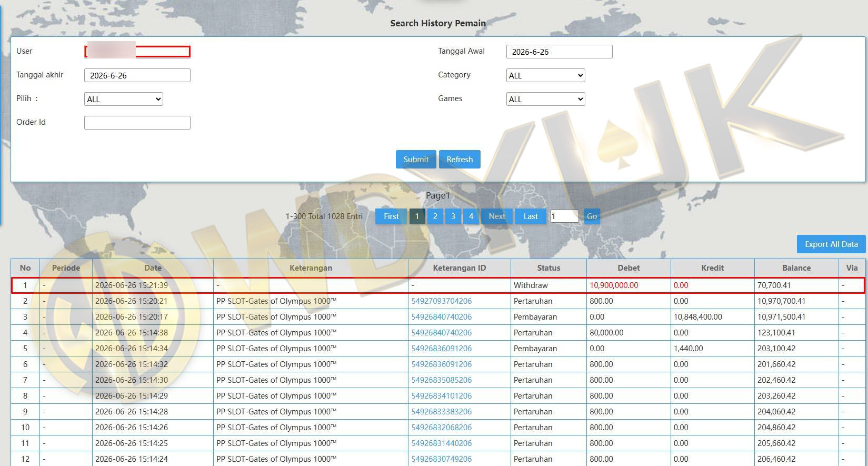Click the Via column header
Screen dimensions: 868x466
pos(852,268)
